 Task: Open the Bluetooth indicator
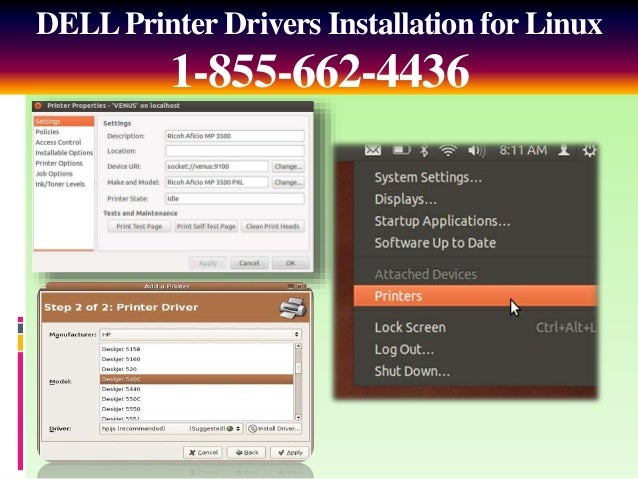(424, 151)
